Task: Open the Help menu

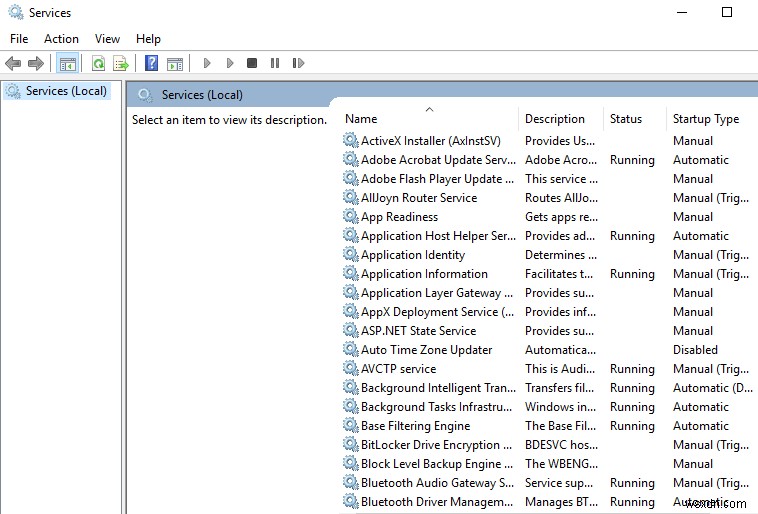Action: (x=148, y=39)
